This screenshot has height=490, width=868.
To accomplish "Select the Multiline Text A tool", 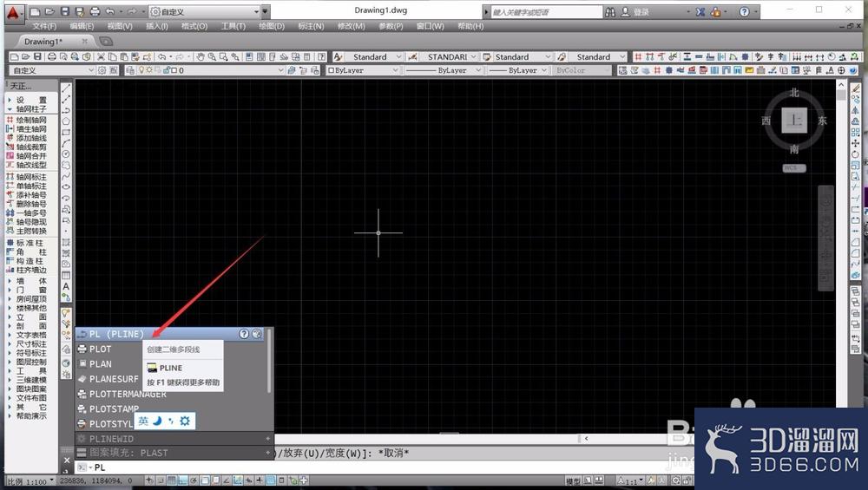I will tap(66, 286).
